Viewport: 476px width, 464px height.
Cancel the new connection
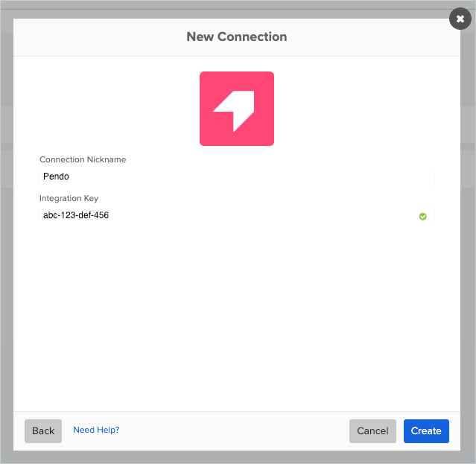(x=372, y=431)
